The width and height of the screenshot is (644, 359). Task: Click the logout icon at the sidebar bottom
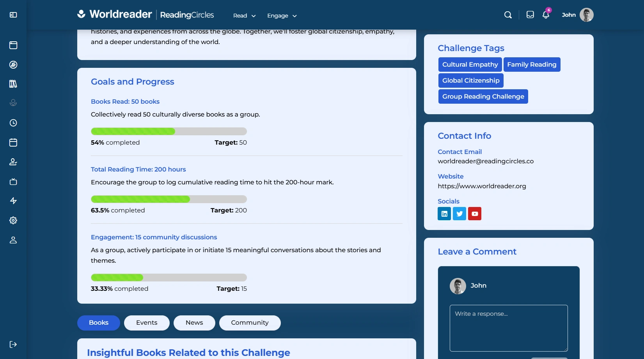click(13, 344)
